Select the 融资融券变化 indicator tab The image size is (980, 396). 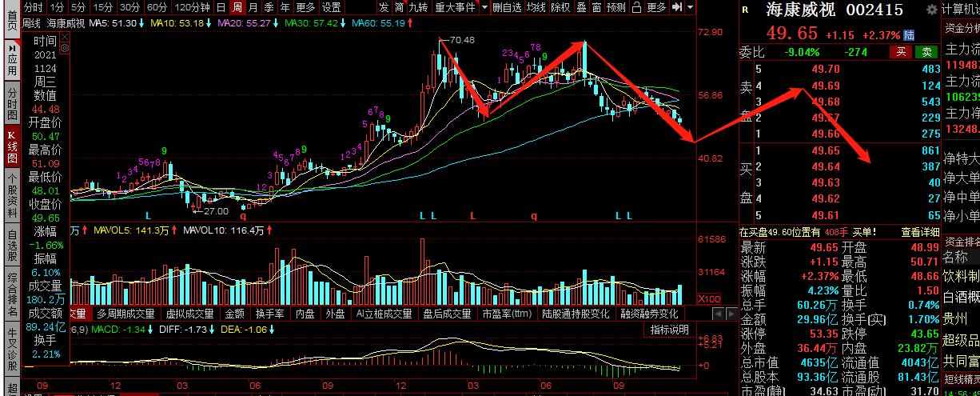(x=649, y=314)
